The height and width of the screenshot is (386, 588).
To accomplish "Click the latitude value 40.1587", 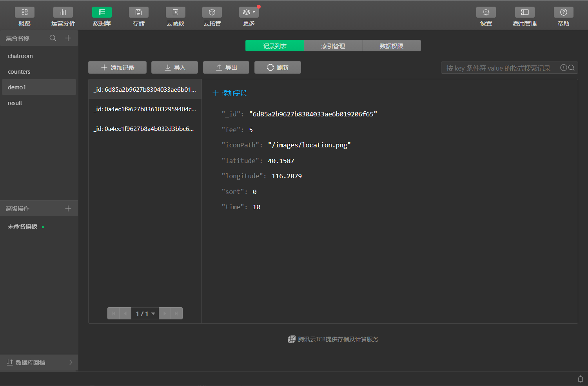I will pos(281,161).
